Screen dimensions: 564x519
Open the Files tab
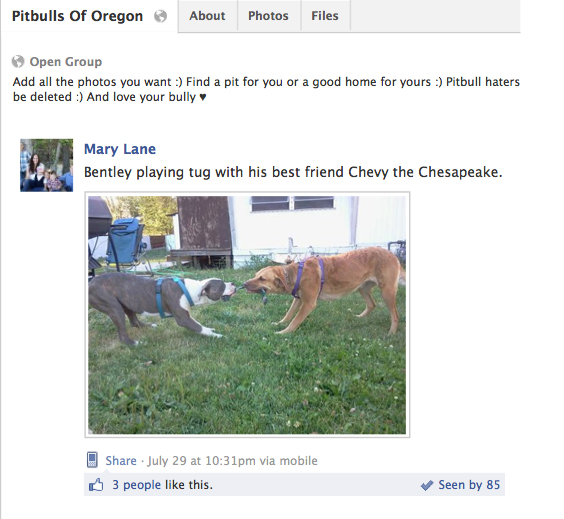point(325,16)
